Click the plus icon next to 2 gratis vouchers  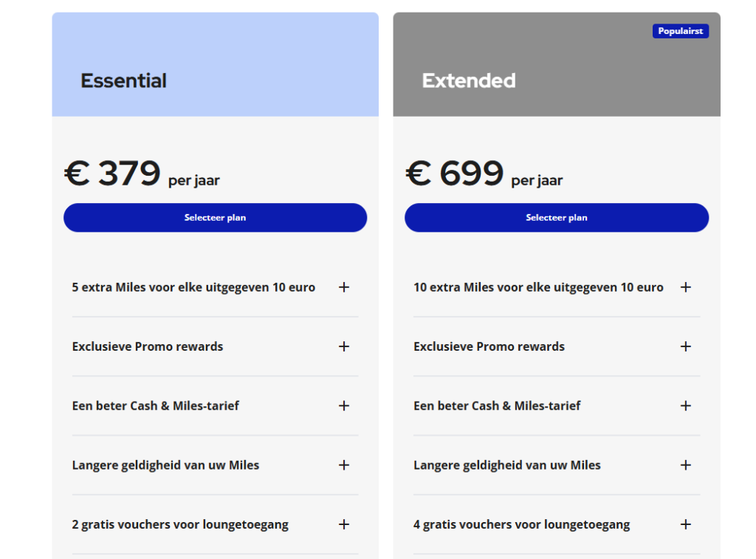coord(344,524)
